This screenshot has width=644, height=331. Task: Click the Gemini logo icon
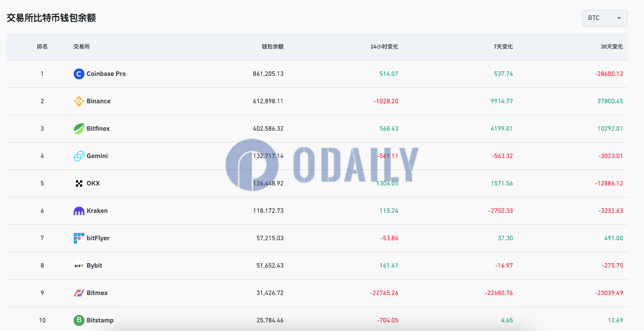coord(79,156)
